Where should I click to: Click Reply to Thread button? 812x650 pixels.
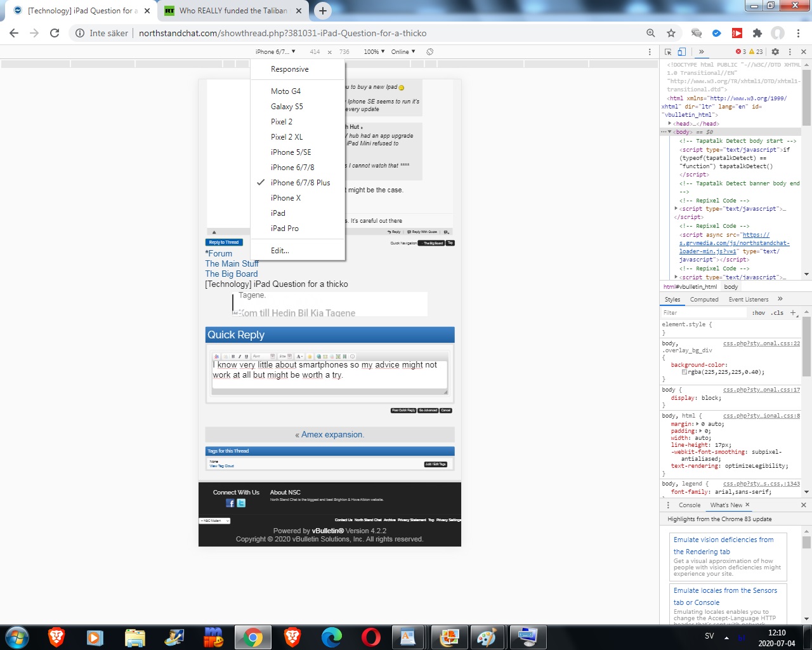pos(224,242)
